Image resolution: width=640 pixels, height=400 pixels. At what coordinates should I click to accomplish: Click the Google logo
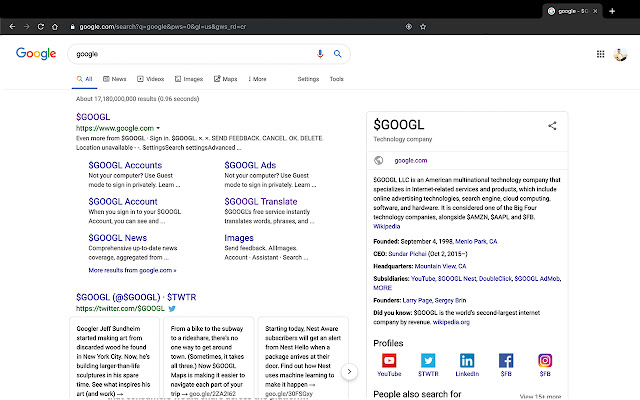pyautogui.click(x=36, y=53)
